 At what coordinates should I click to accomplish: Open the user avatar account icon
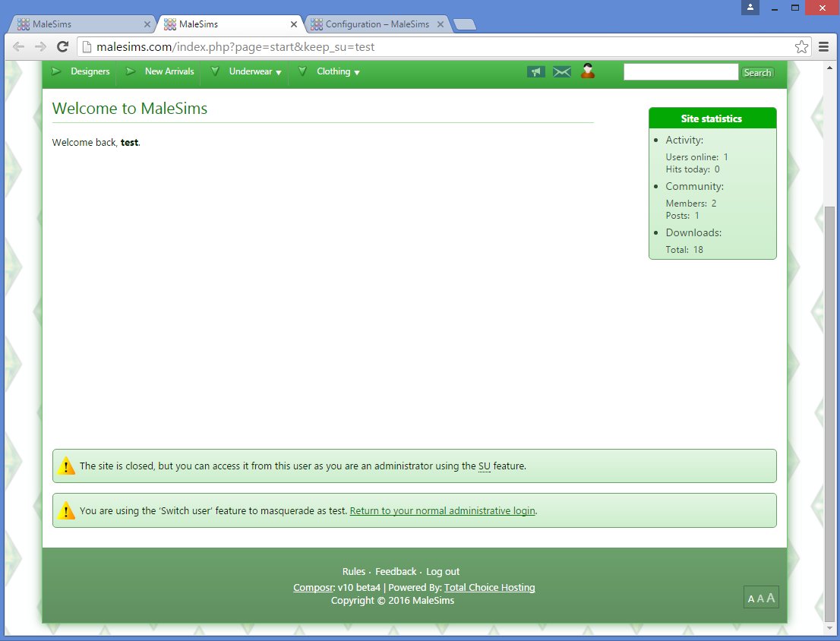coord(588,71)
